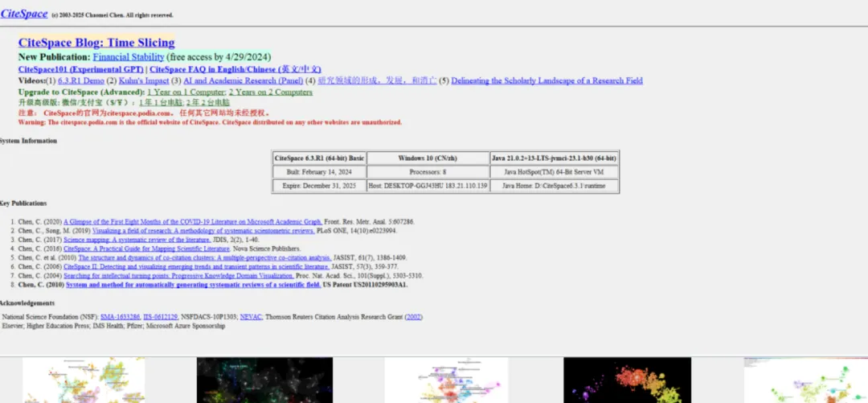This screenshot has height=403, width=868.
Task: Open Visualizing a field of research paper link
Action: click(203, 231)
